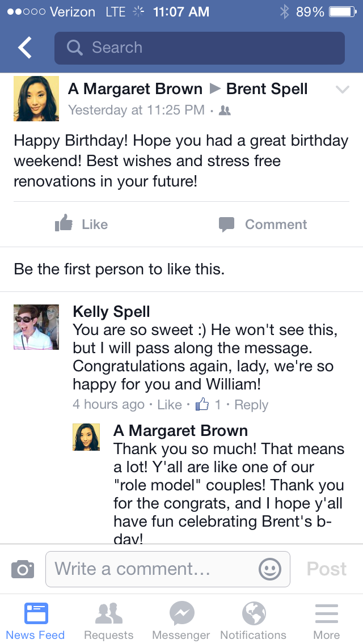Viewport: 363px width, 644px height.
Task: Like Kelly Spell's comment via Like link
Action: coord(169,405)
